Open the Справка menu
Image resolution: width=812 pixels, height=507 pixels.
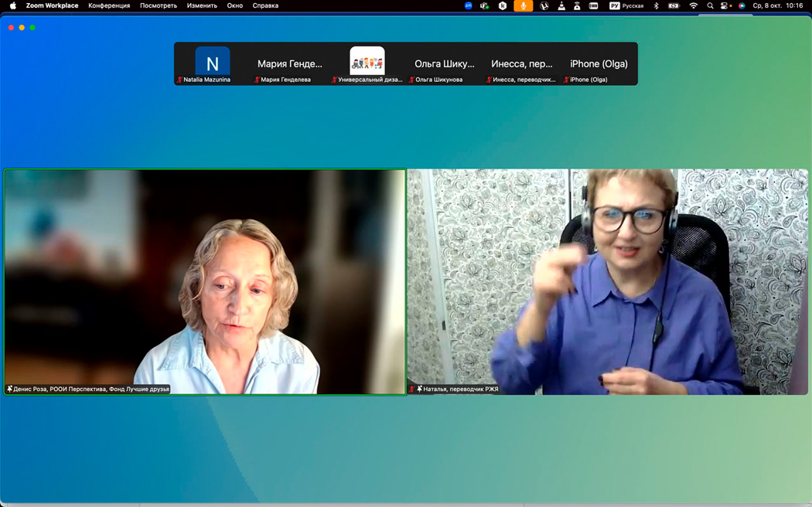(265, 5)
